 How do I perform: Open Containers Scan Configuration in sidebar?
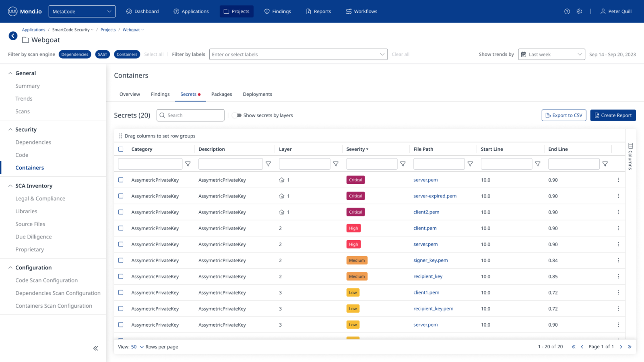pyautogui.click(x=54, y=306)
